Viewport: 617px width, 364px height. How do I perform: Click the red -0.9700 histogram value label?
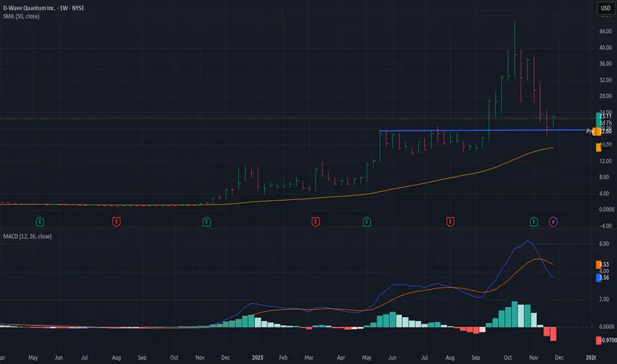(x=606, y=340)
